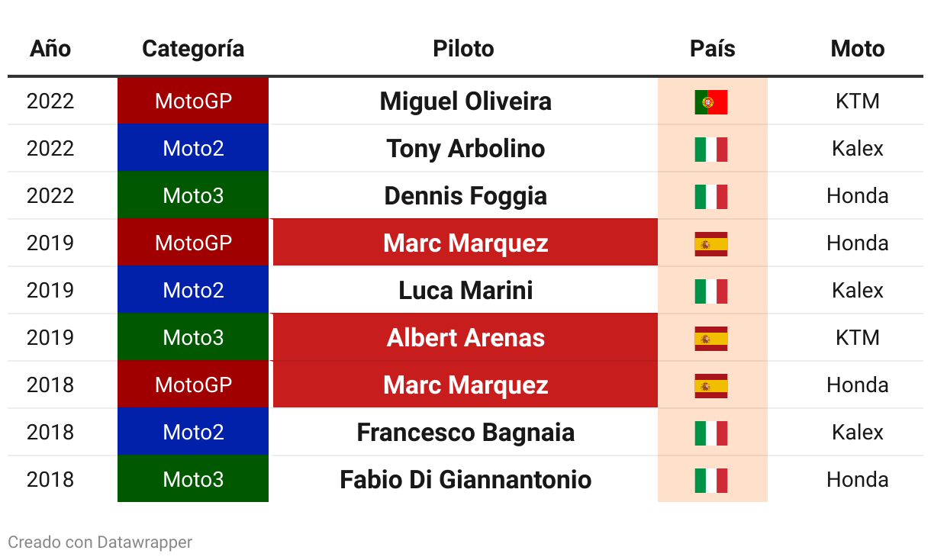This screenshot has height=560, width=931.
Task: Select the Spanish flag beside Albert Arenas
Action: point(711,338)
